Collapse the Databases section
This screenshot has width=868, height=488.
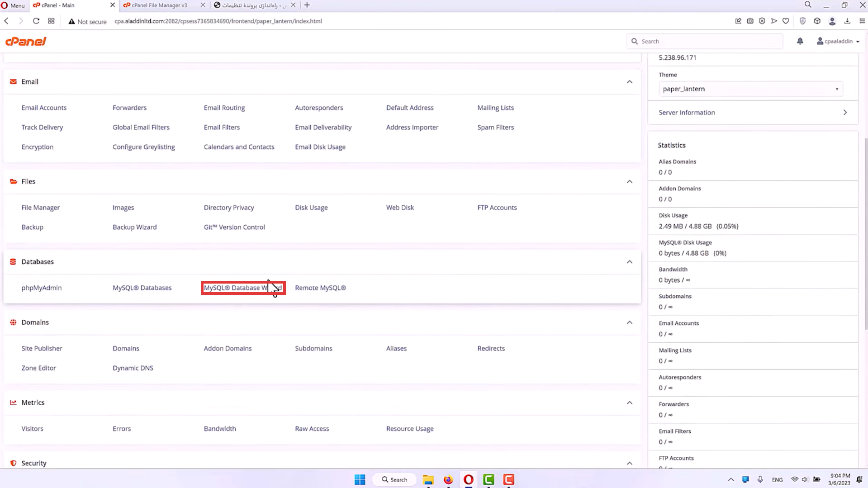tap(629, 262)
